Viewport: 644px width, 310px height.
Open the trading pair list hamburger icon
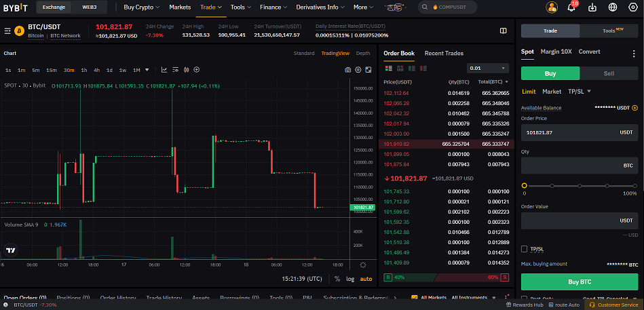[x=7, y=31]
